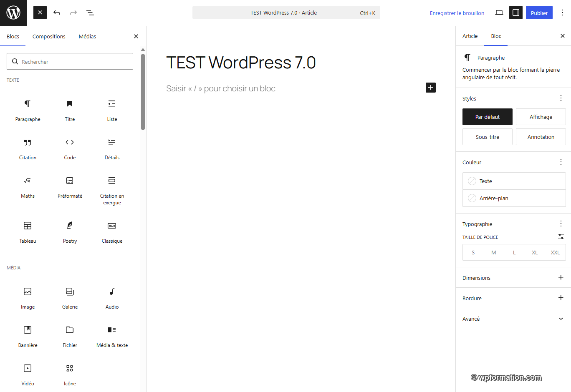Insert a Vidéo block

28,374
